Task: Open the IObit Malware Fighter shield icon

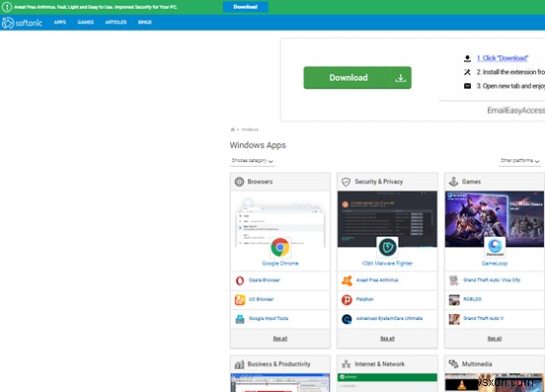Action: (x=388, y=247)
